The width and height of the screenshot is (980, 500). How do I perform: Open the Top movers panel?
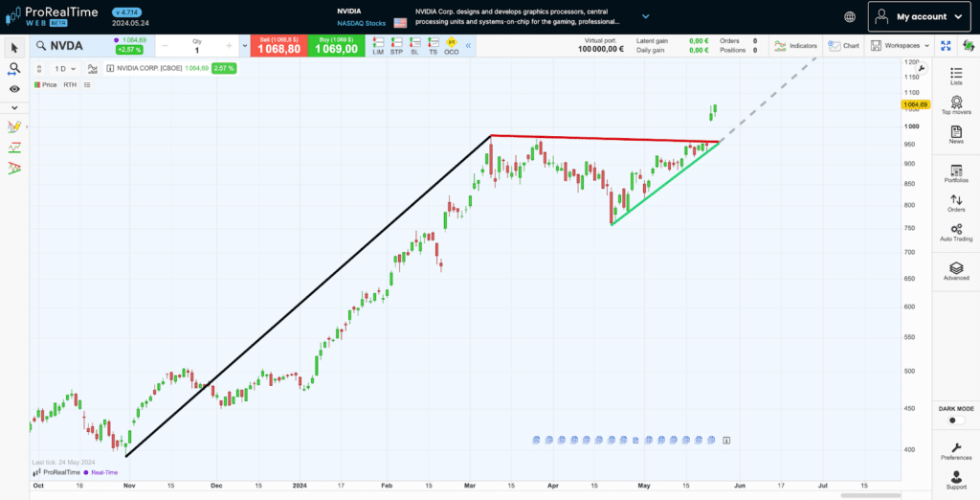[x=956, y=105]
